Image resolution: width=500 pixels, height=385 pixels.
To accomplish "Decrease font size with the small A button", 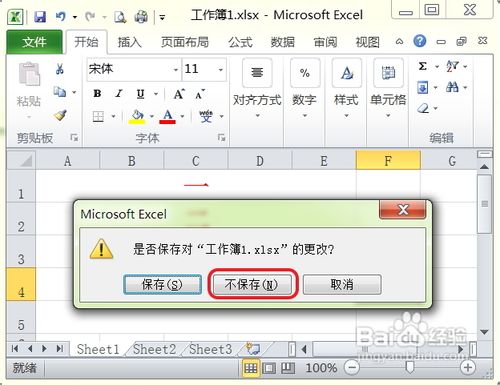I will (x=200, y=94).
